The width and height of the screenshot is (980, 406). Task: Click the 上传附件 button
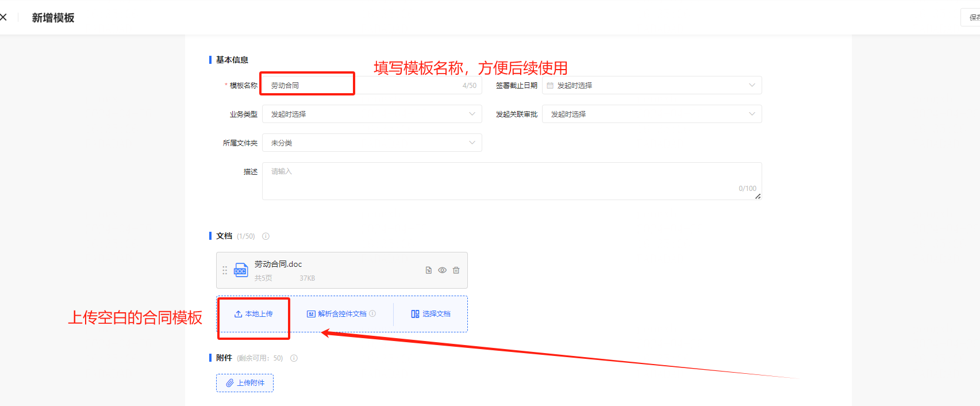pyautogui.click(x=245, y=383)
